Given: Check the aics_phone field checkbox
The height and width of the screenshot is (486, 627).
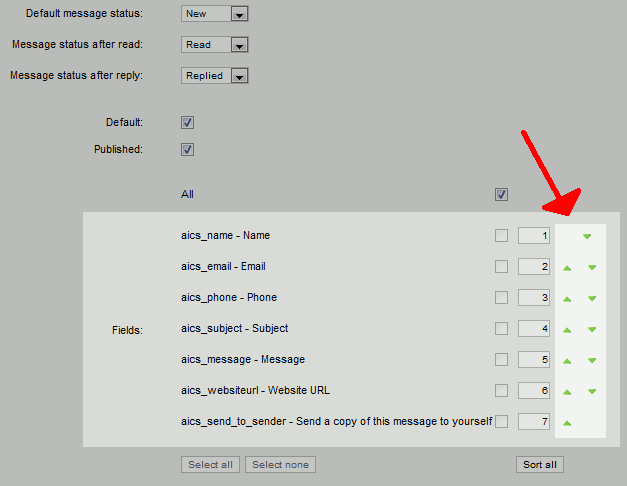Looking at the screenshot, I should coord(501,298).
